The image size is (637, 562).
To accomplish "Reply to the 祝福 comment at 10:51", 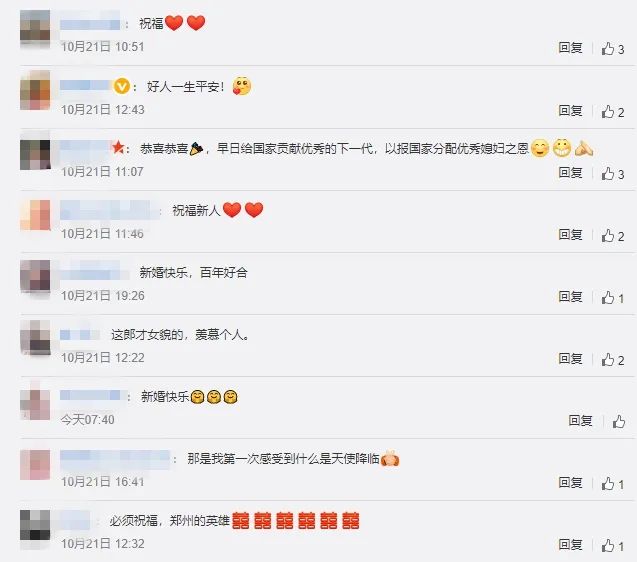I will pos(570,48).
